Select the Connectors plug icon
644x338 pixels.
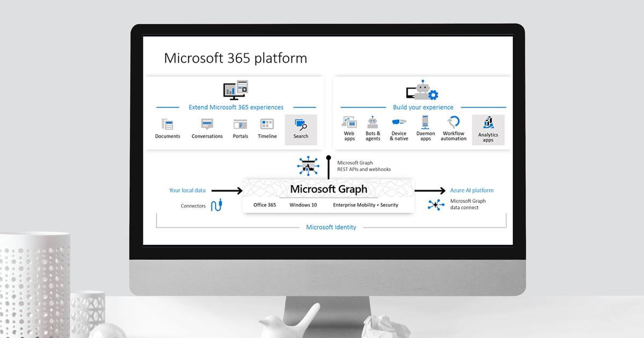pyautogui.click(x=217, y=205)
